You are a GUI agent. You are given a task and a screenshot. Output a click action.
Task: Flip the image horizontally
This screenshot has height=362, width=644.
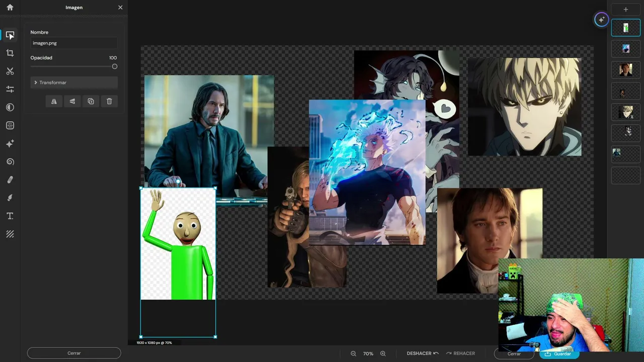click(x=54, y=101)
